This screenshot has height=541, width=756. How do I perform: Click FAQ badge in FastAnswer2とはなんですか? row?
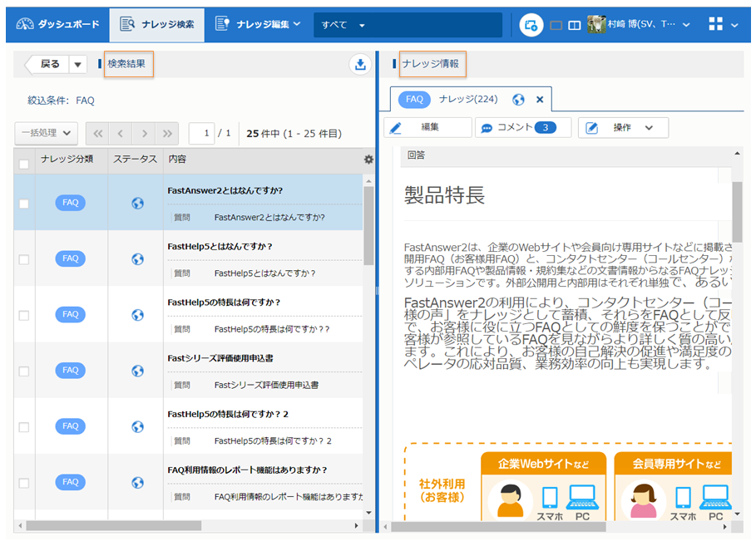coord(71,203)
